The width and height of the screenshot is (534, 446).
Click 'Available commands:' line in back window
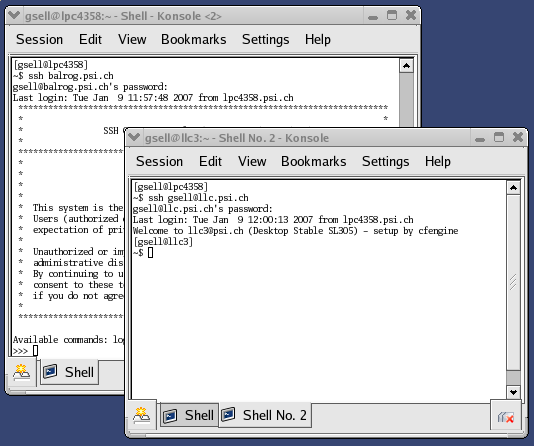pyautogui.click(x=68, y=339)
